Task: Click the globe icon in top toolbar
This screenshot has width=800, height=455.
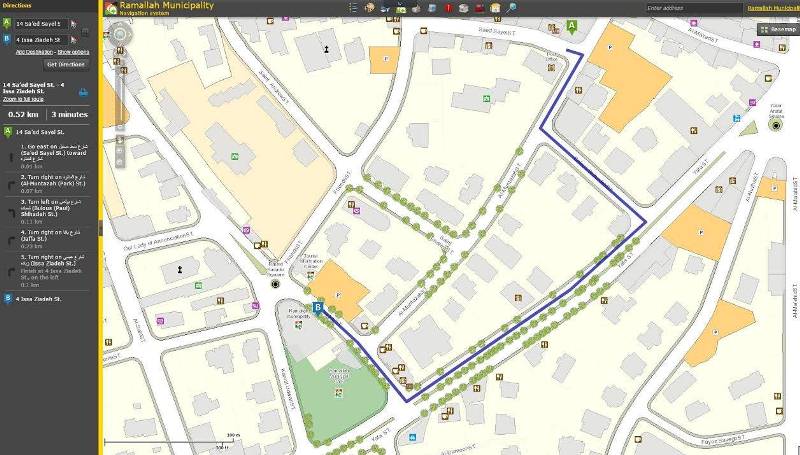Action: (370, 8)
